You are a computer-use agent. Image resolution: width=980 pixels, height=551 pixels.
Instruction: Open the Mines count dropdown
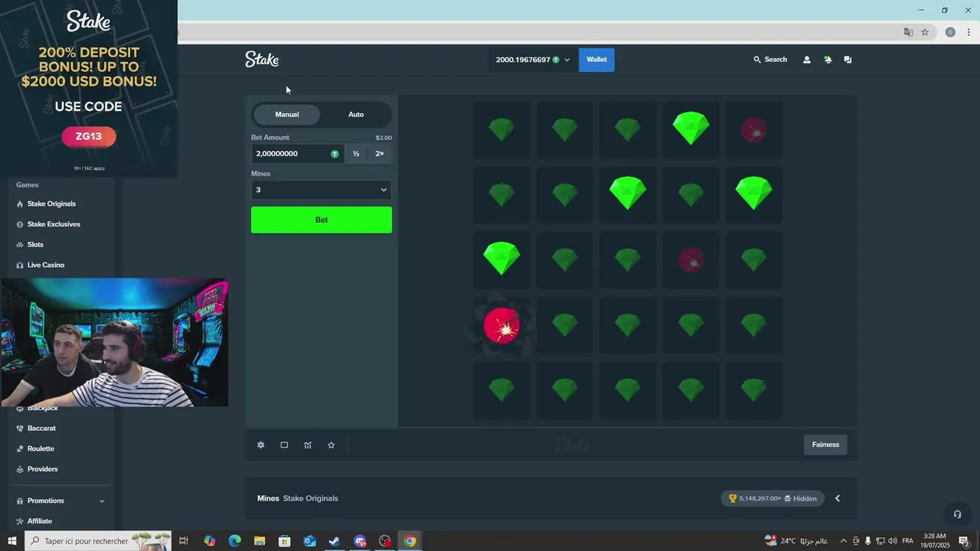322,190
